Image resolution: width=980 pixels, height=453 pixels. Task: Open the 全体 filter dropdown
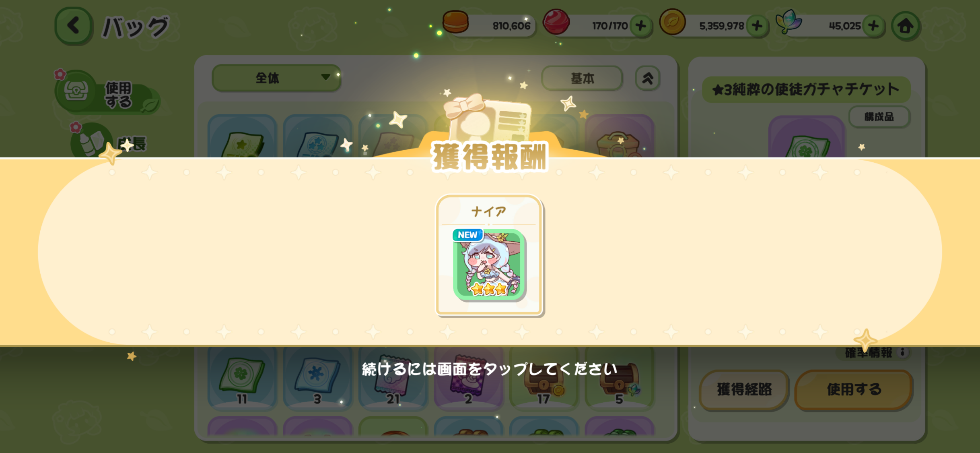click(x=276, y=78)
